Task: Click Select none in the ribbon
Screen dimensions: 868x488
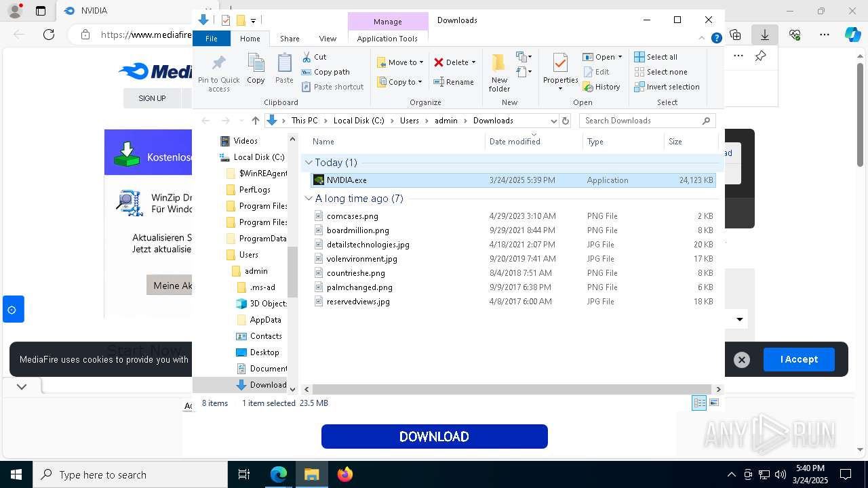Action: pos(660,72)
